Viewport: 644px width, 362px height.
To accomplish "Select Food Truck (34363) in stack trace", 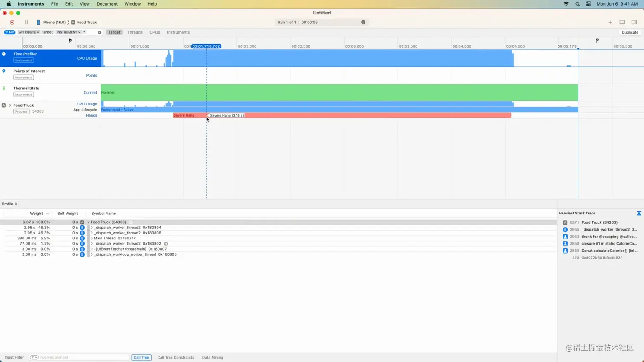I will click(x=600, y=222).
